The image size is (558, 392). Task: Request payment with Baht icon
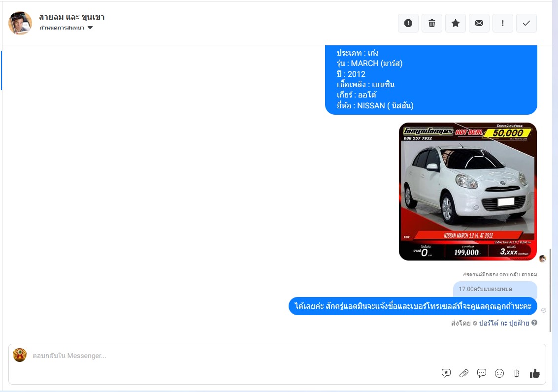[517, 373]
